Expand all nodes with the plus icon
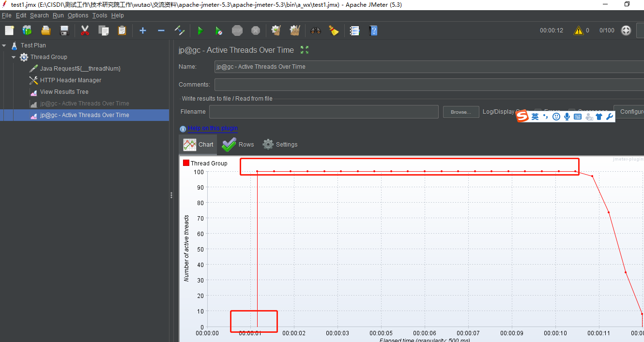Screen dimensions: 644x342 (x=142, y=30)
